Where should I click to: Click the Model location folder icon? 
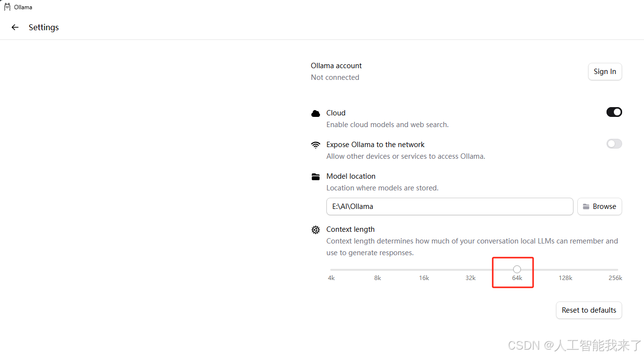tap(316, 177)
